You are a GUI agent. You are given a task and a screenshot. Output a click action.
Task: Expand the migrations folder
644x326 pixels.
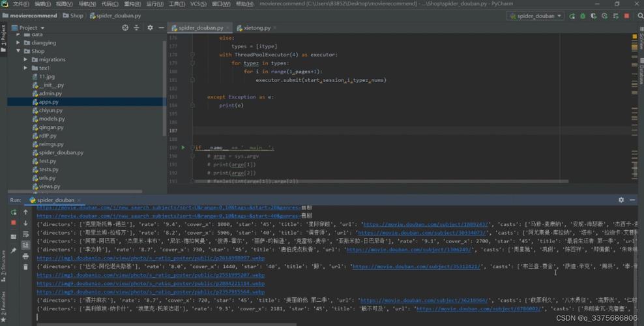click(26, 59)
